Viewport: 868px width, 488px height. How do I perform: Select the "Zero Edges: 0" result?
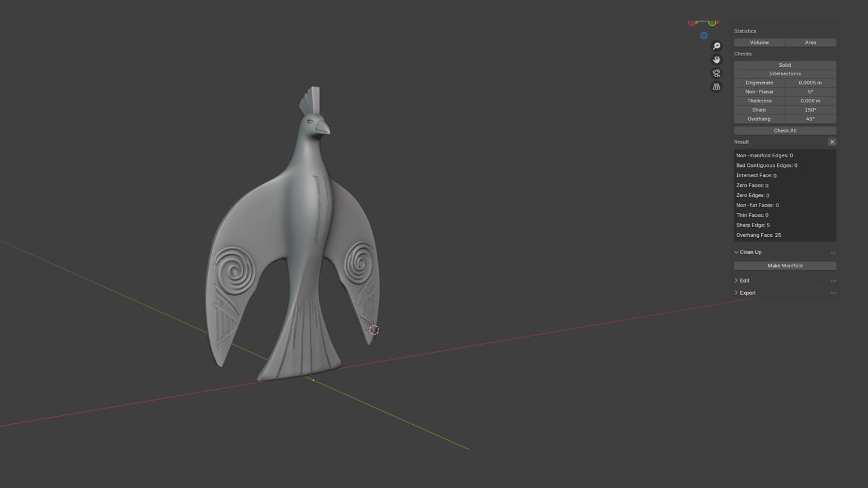(753, 195)
